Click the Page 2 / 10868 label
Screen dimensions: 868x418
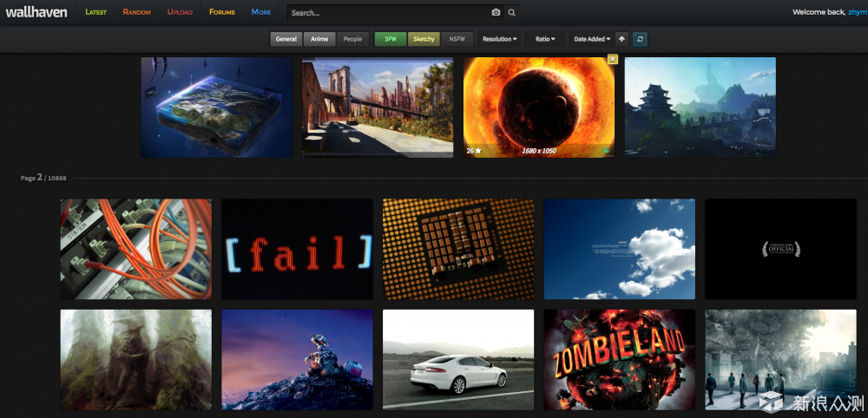(x=43, y=178)
